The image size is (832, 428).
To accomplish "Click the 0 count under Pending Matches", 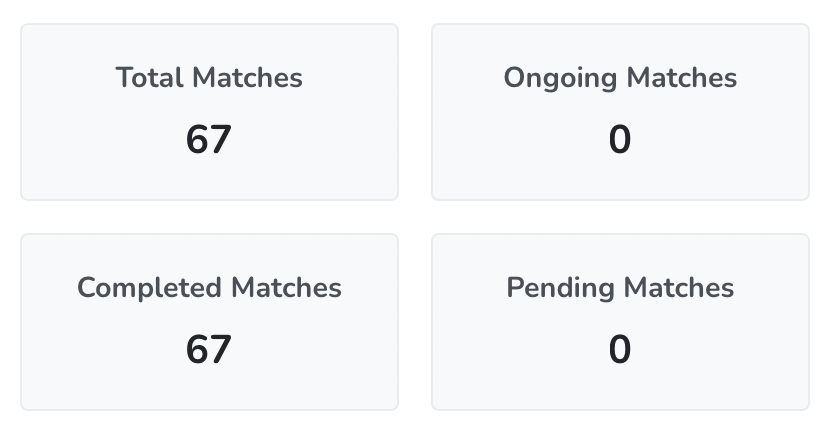I will pos(620,349).
